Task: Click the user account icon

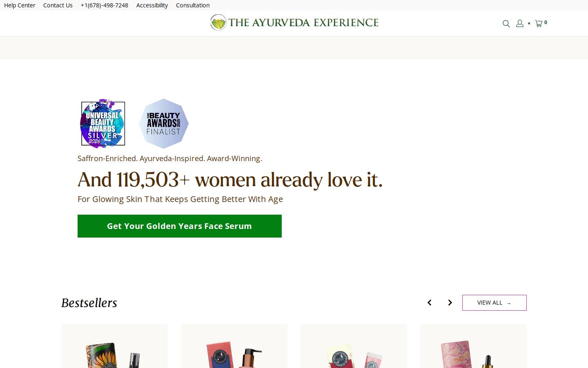Action: pos(520,24)
